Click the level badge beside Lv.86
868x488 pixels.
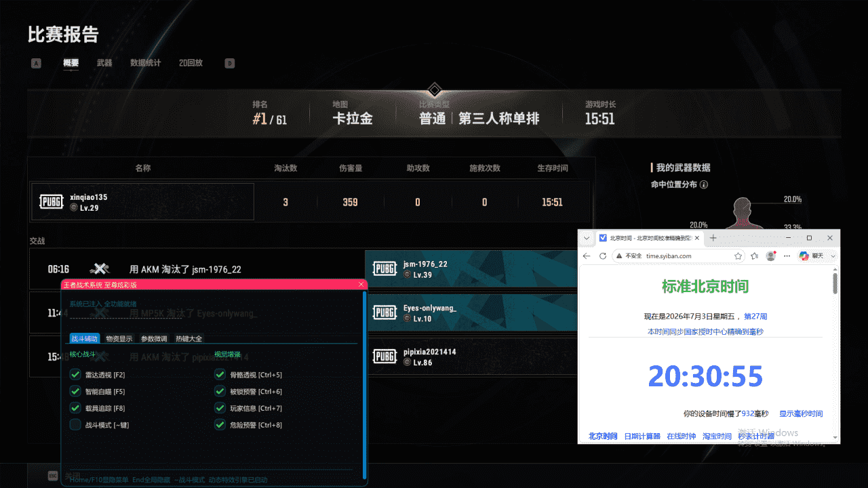tap(407, 363)
